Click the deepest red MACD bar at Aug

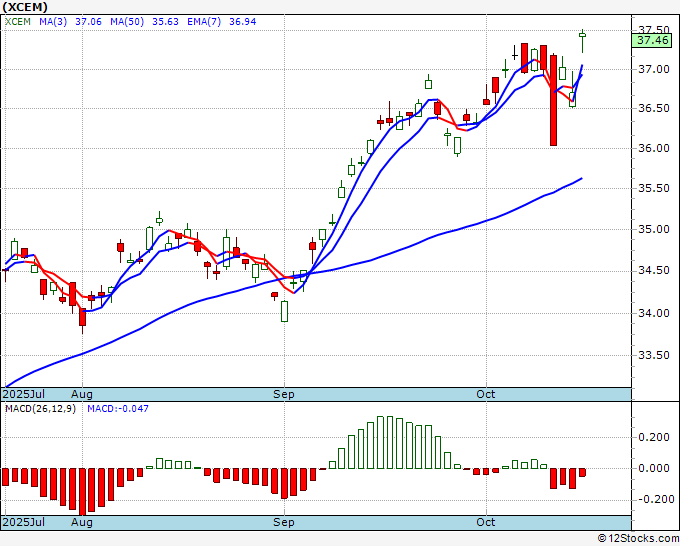tap(82, 491)
